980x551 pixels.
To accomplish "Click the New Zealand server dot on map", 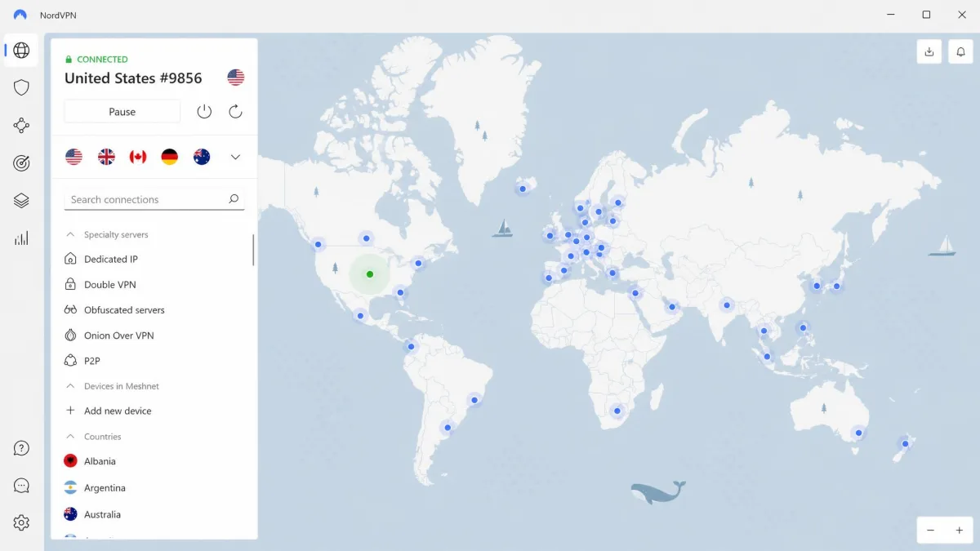I will (905, 444).
